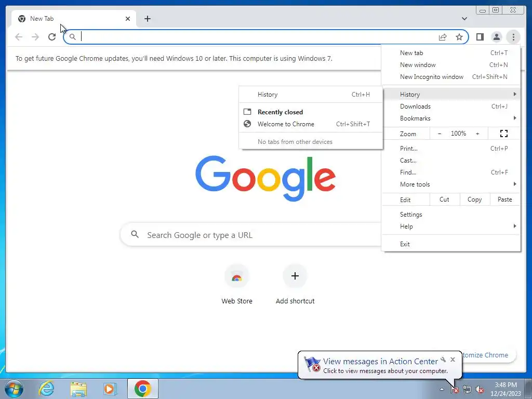Open Windows Media Player from taskbar
This screenshot has height=399, width=532.
[x=110, y=389]
